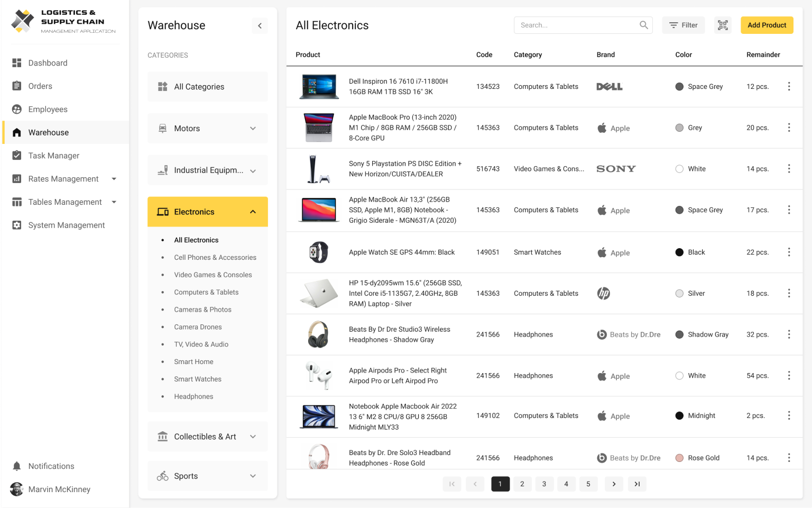Select TV, Video & Audio subcategory
The width and height of the screenshot is (812, 508).
(x=201, y=344)
